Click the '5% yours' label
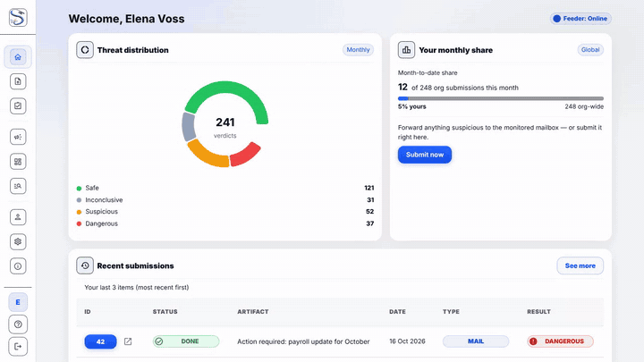The height and width of the screenshot is (362, 644). tap(412, 106)
